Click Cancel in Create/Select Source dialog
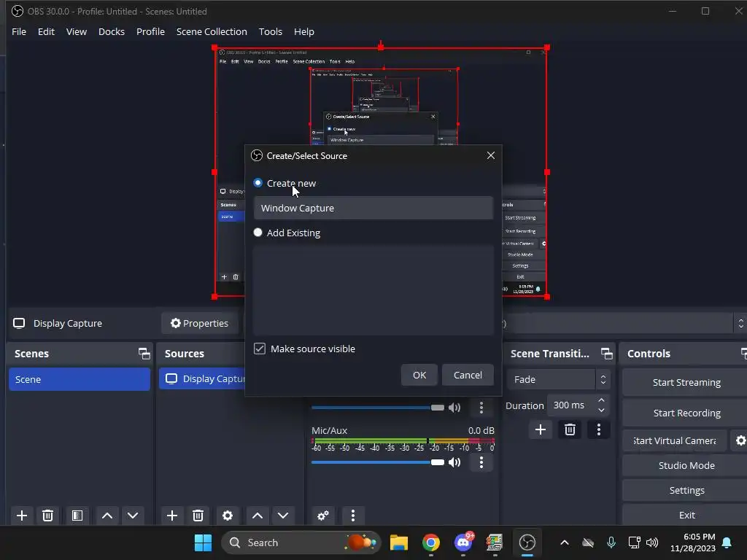Viewport: 747px width, 560px height. [x=468, y=375]
